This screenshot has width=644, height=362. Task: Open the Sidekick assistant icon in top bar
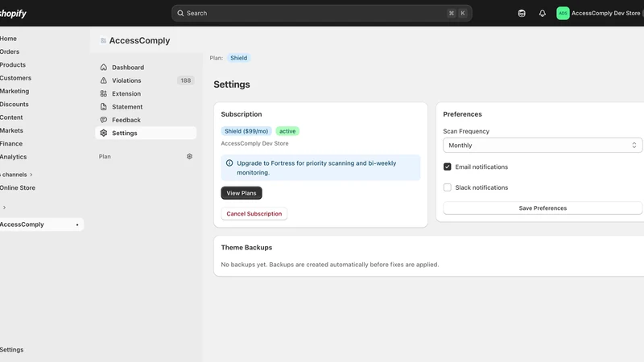522,13
